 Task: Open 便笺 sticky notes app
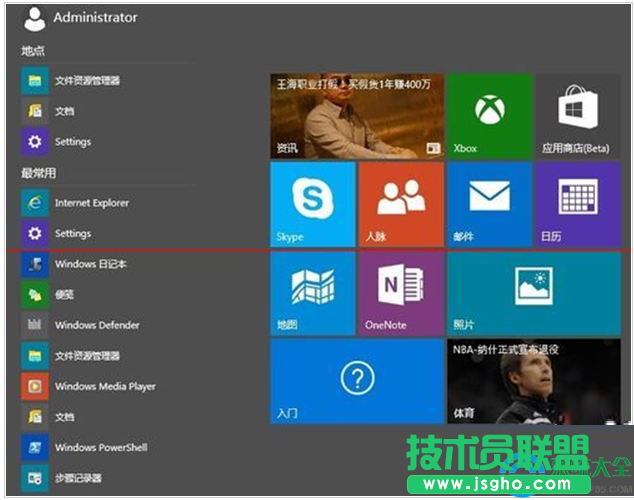pyautogui.click(x=48, y=295)
